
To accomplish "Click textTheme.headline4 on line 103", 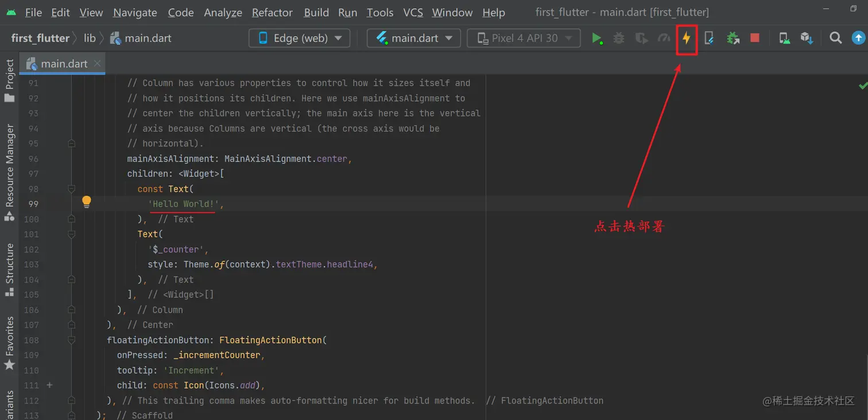I will [324, 265].
